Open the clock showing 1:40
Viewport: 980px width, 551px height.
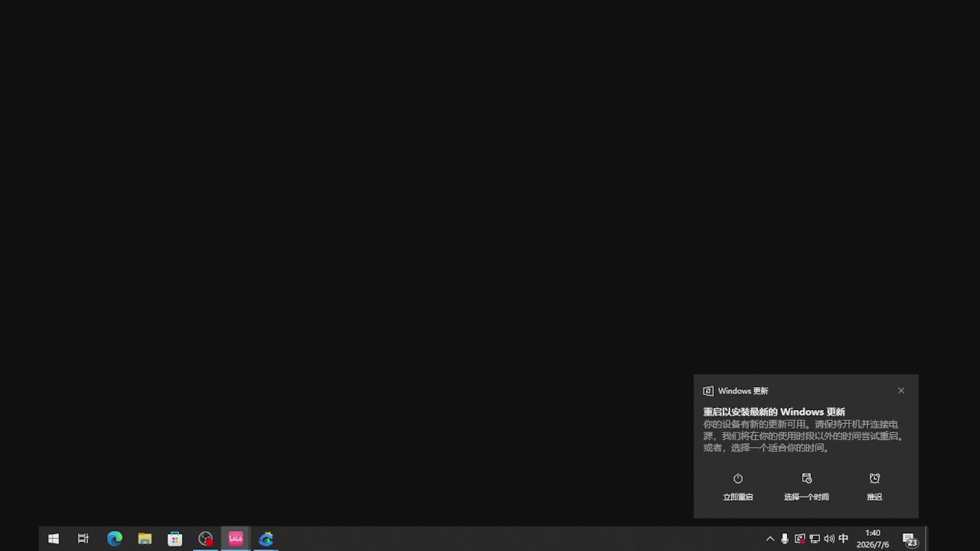click(x=873, y=539)
